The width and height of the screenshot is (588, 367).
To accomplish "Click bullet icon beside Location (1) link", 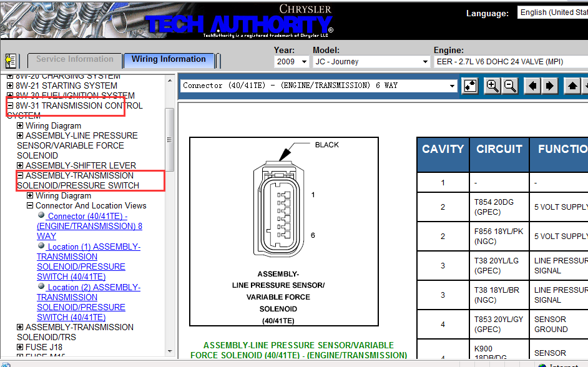I will [x=42, y=245].
